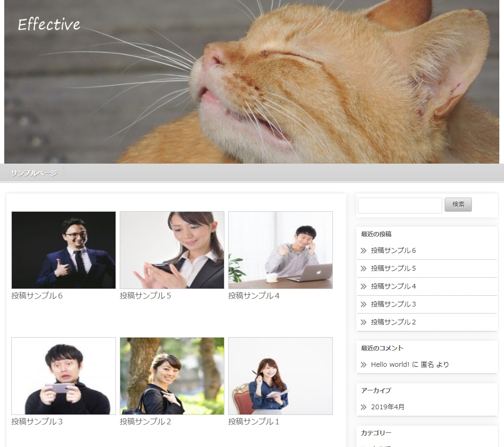Open thumbnail of 投稿サンプル4 man with laptop
This screenshot has width=504, height=447.
click(280, 250)
